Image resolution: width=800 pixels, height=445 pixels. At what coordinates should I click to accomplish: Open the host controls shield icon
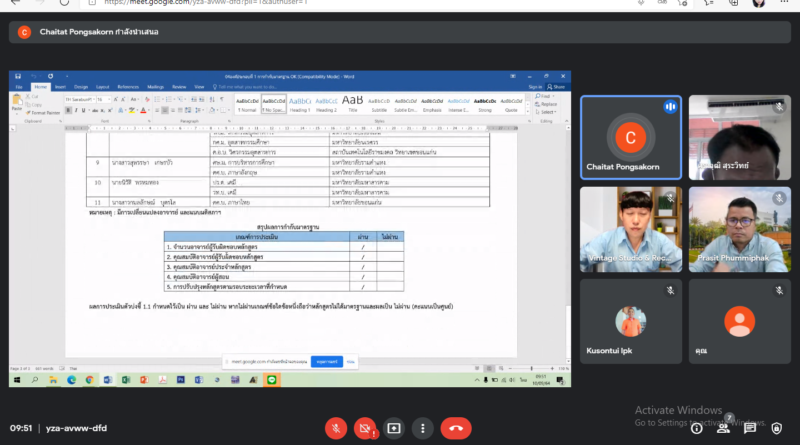776,428
